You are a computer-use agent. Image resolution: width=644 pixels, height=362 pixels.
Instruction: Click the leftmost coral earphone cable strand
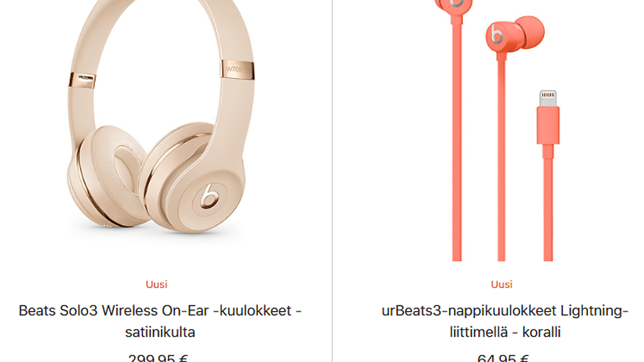(x=457, y=140)
